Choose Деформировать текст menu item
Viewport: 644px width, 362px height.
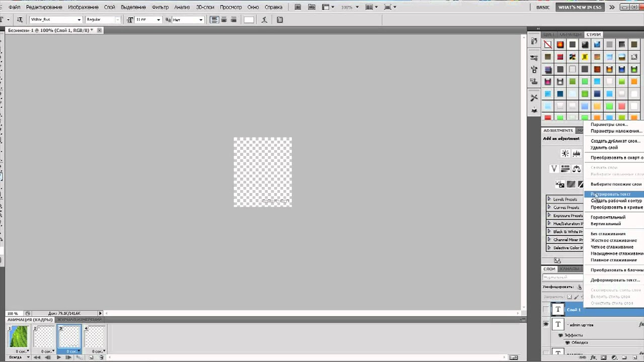(614, 280)
